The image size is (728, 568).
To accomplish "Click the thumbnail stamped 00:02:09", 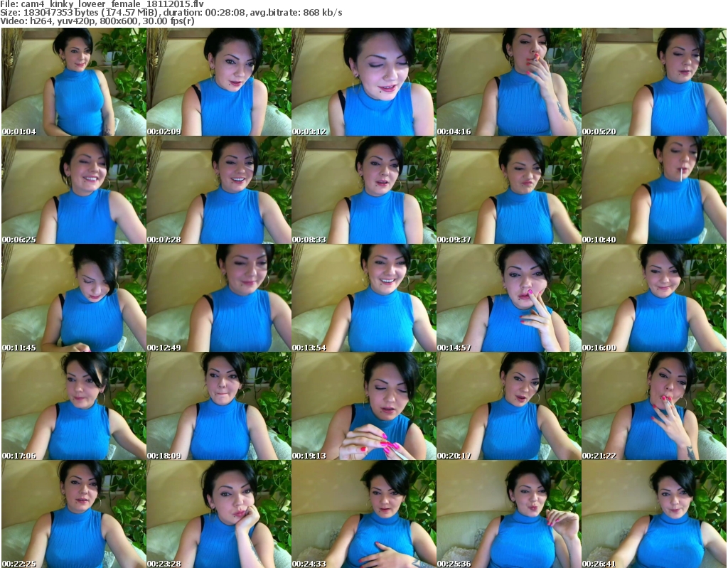I will [219, 82].
